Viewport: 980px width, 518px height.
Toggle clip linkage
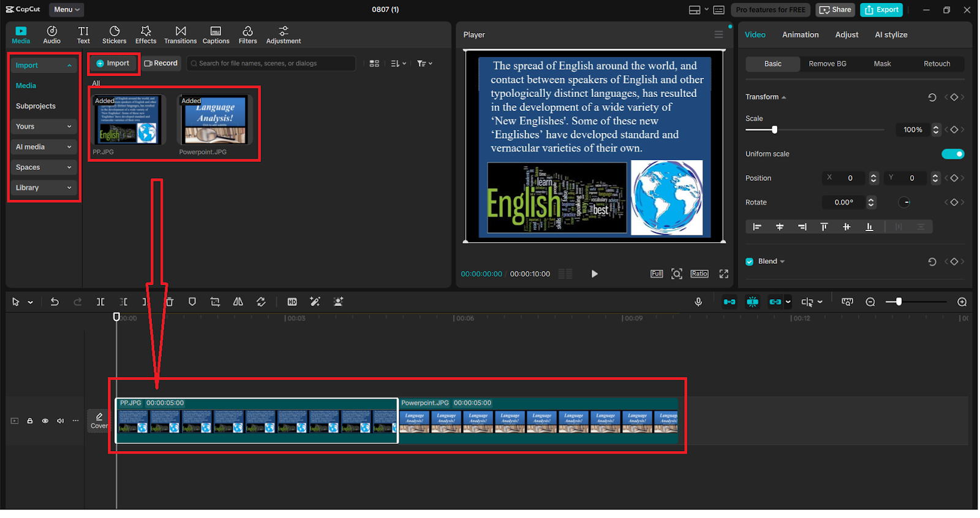(775, 302)
